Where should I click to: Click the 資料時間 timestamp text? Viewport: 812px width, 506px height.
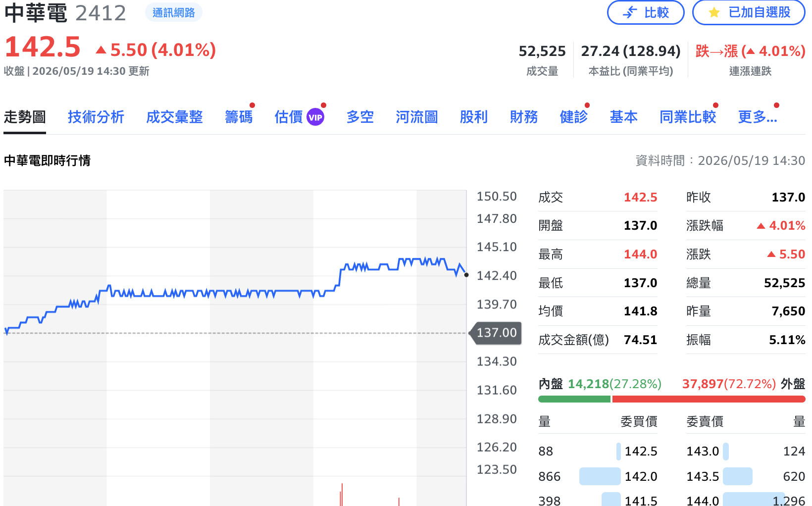tap(720, 160)
